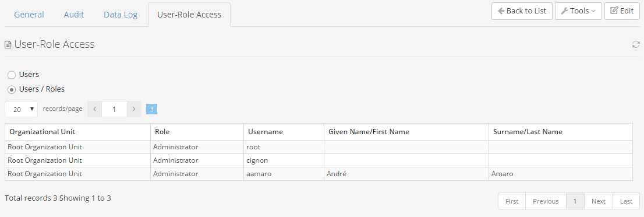This screenshot has height=217, width=644.
Task: Click the refresh icon beside User-Role Access heading
Action: [x=636, y=44]
